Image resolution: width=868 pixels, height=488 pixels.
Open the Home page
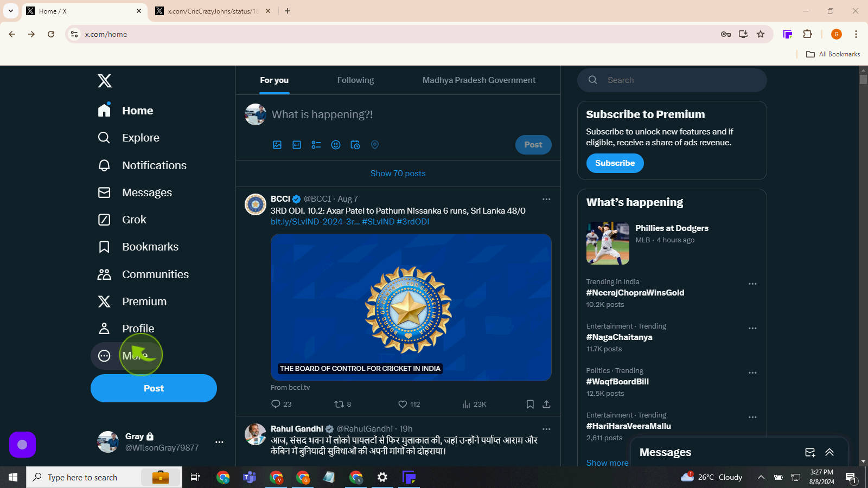126,111
